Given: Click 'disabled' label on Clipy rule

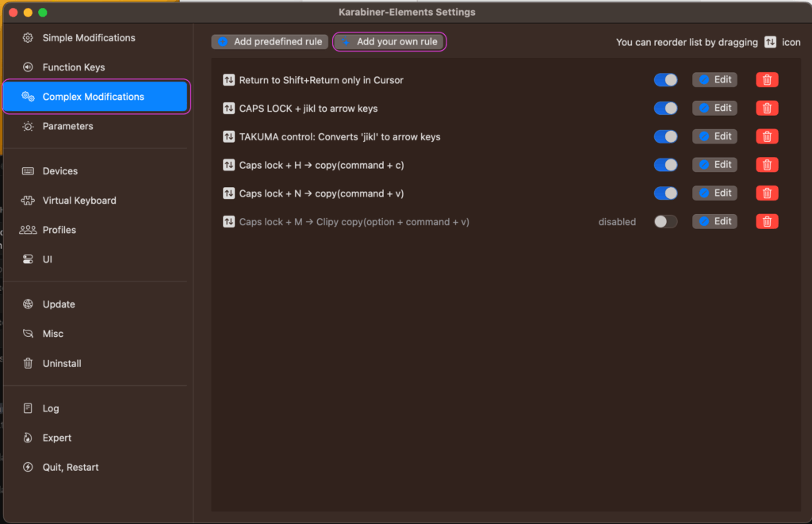Looking at the screenshot, I should click(617, 222).
